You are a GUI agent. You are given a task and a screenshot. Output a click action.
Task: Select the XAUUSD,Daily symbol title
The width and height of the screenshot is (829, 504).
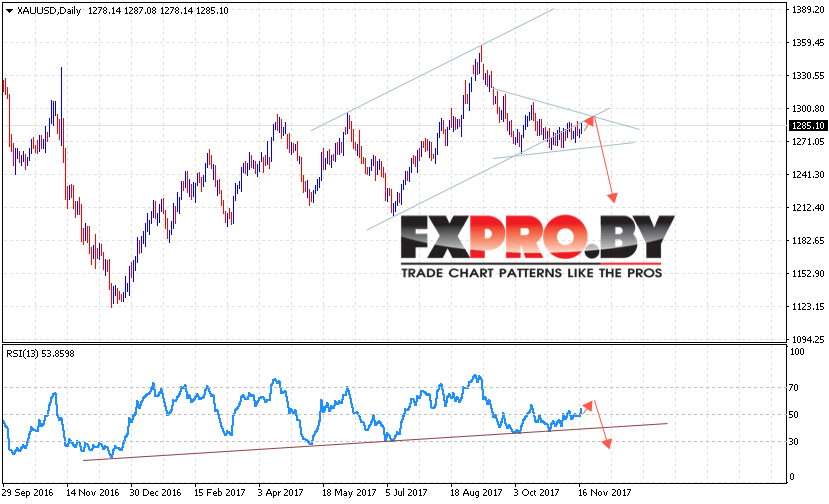coord(49,11)
